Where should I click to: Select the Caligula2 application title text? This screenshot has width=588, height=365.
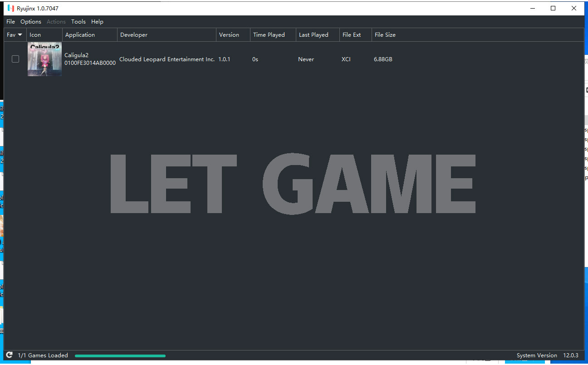tap(76, 55)
